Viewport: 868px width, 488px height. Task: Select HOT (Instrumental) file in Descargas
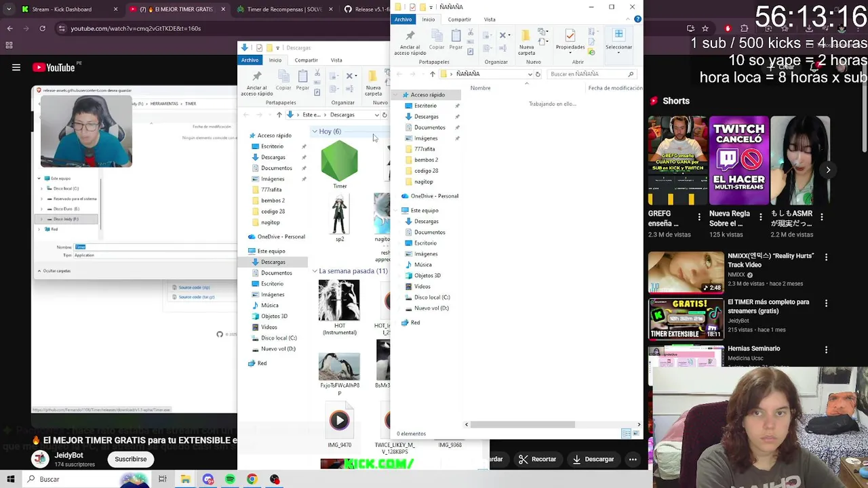(x=340, y=307)
